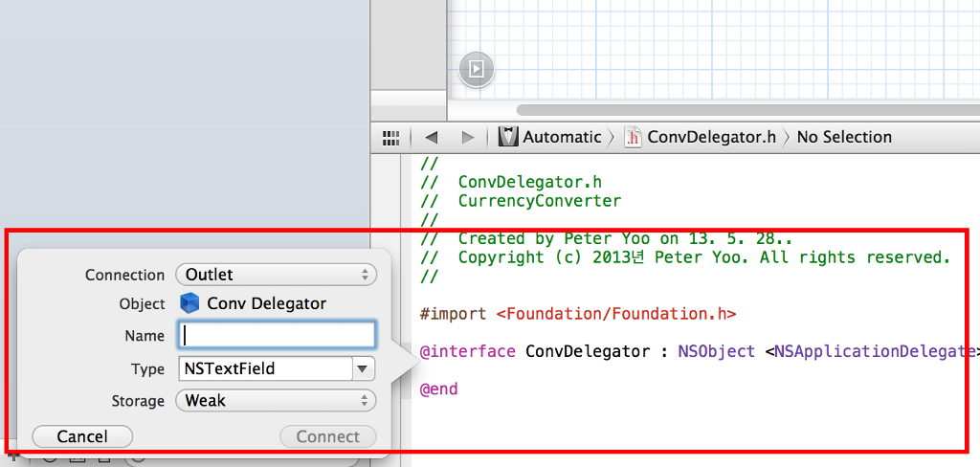Select the Conv Delegator object cube icon
Image resolution: width=980 pixels, height=467 pixels.
[x=189, y=303]
